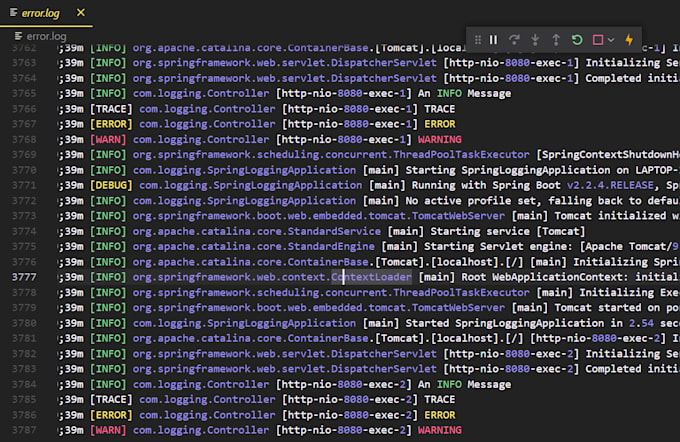Image resolution: width=680 pixels, height=442 pixels.
Task: Grab the debug toolbar drag handle
Action: point(477,40)
